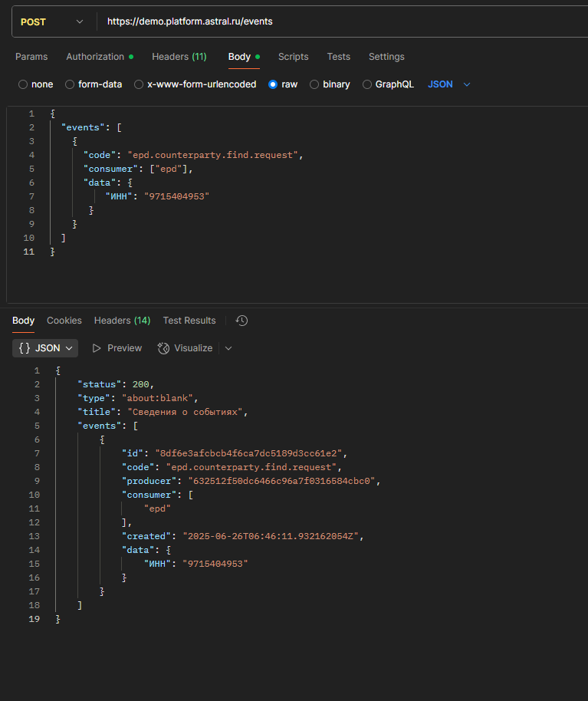Image resolution: width=588 pixels, height=701 pixels.
Task: Open the POST method dropdown
Action: click(x=52, y=22)
